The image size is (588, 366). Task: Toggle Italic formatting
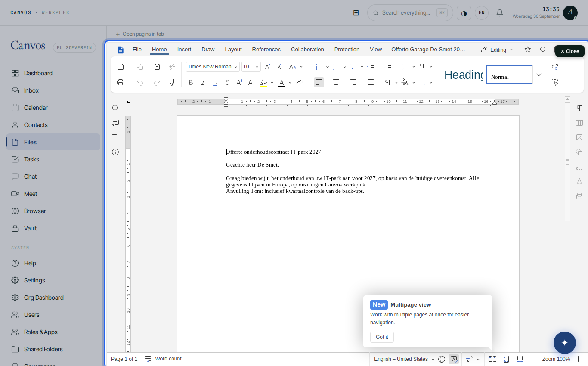(x=203, y=82)
